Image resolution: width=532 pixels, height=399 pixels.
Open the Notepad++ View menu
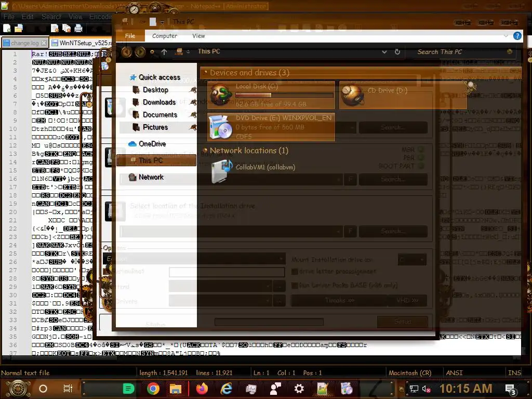(x=75, y=17)
